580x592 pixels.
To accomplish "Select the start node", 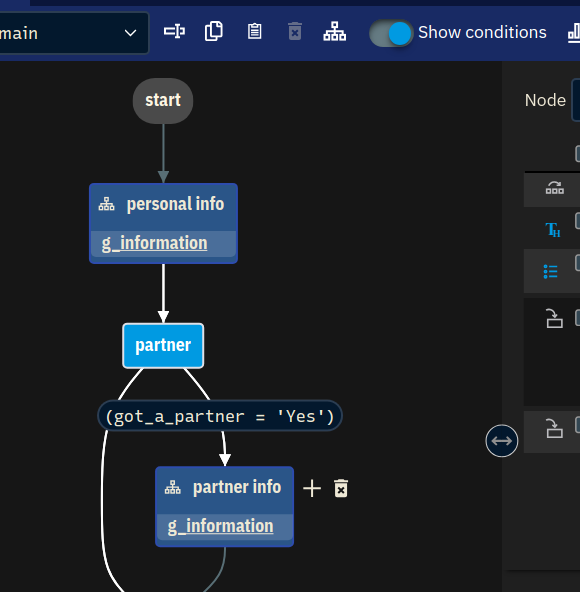I will (163, 101).
